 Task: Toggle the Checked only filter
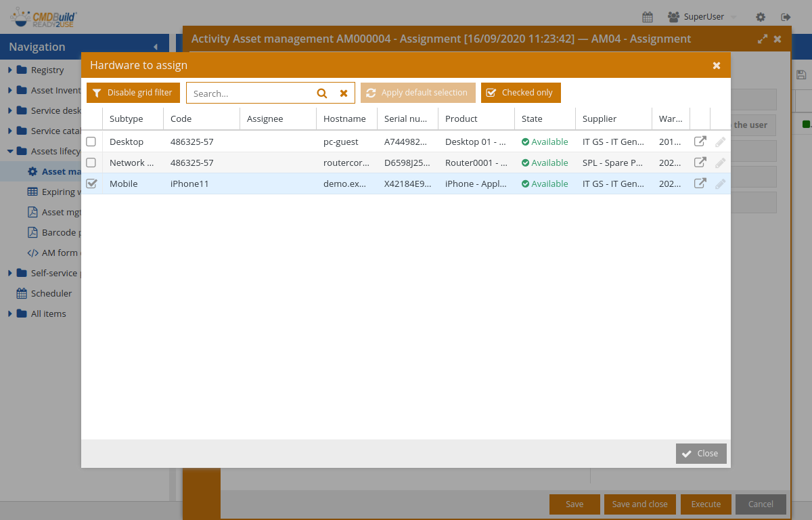click(x=520, y=93)
